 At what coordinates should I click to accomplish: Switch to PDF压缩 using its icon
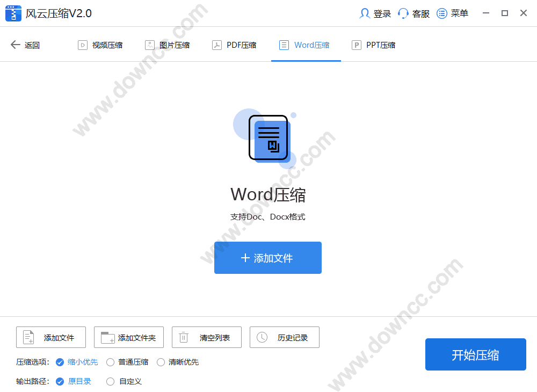click(216, 45)
